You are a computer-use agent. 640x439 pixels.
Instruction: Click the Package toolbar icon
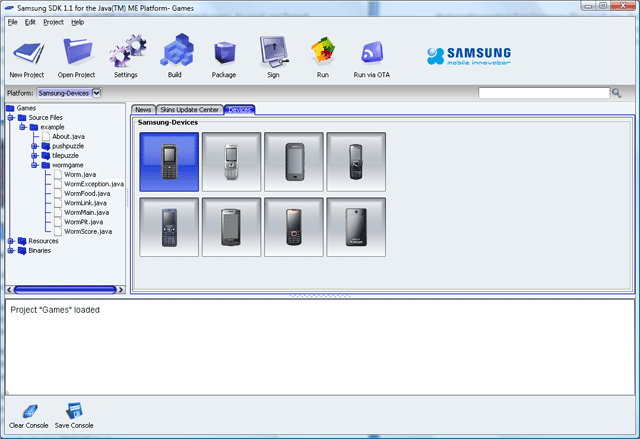click(x=224, y=52)
